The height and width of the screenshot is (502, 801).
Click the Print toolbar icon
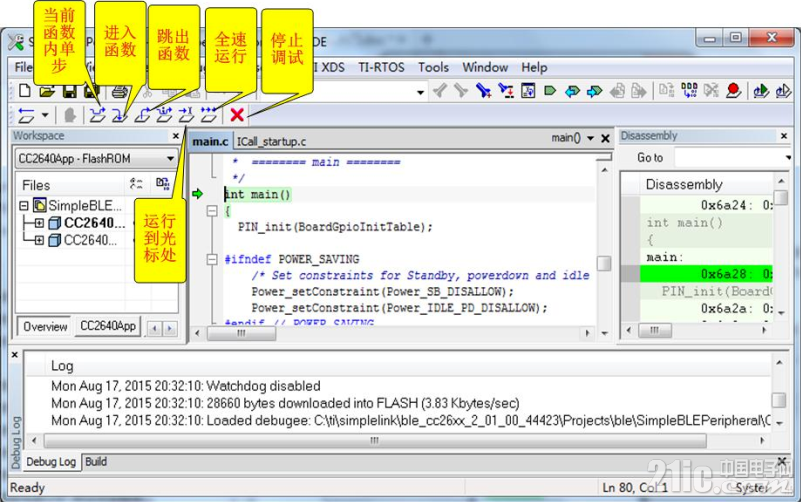click(119, 91)
